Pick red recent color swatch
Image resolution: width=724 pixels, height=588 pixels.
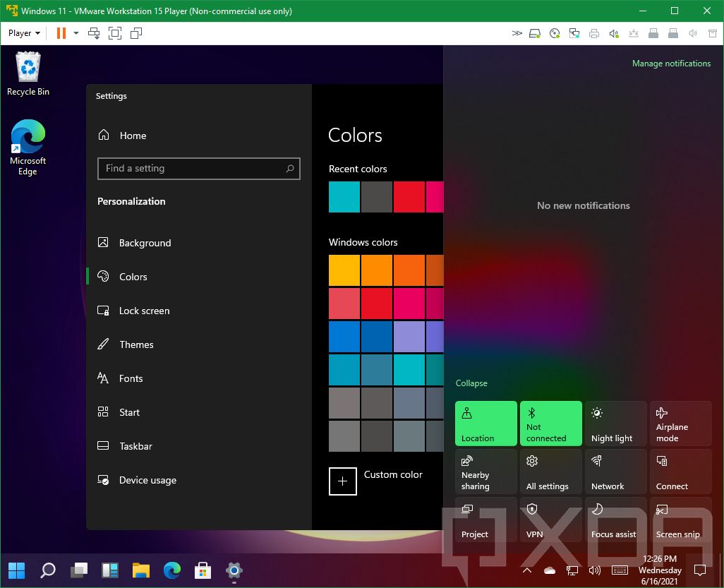[409, 197]
